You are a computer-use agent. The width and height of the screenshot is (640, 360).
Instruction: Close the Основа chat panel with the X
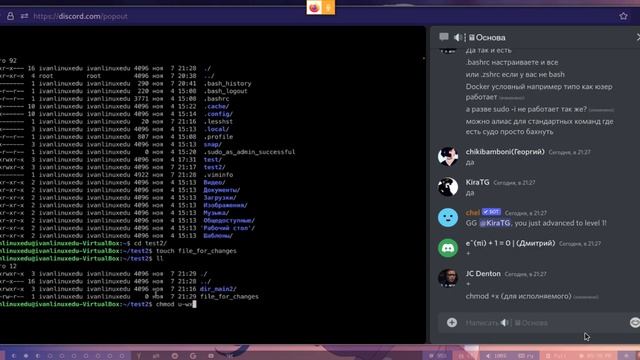(638, 37)
